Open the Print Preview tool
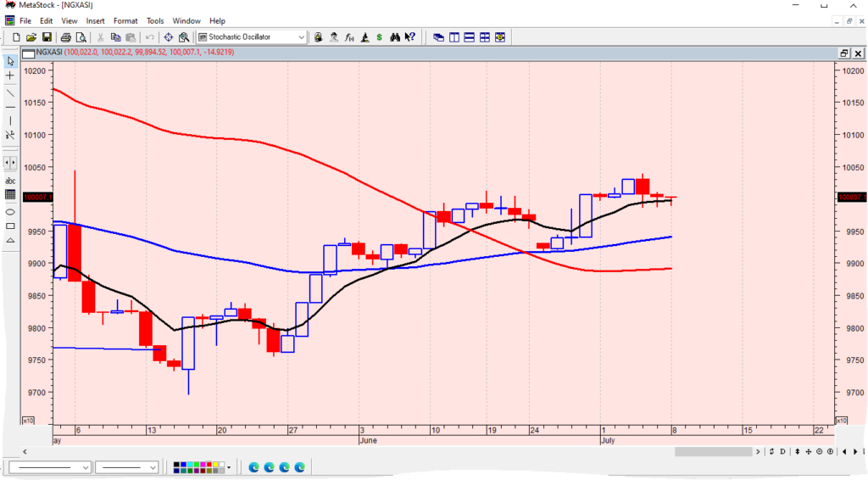 tap(81, 37)
